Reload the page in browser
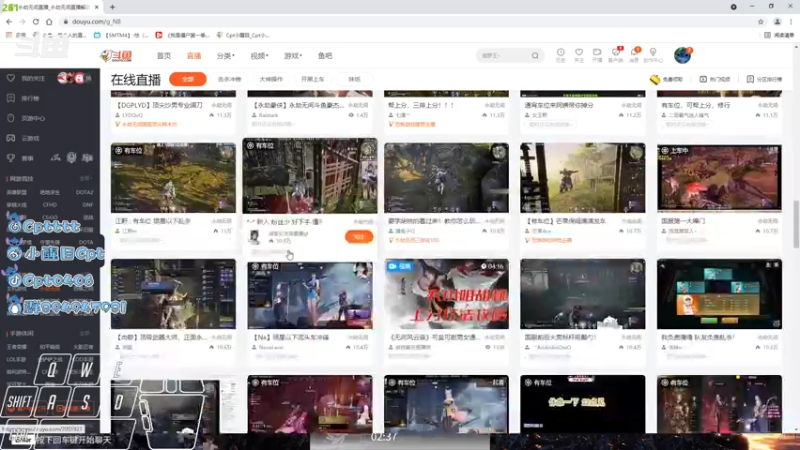 click(x=36, y=21)
